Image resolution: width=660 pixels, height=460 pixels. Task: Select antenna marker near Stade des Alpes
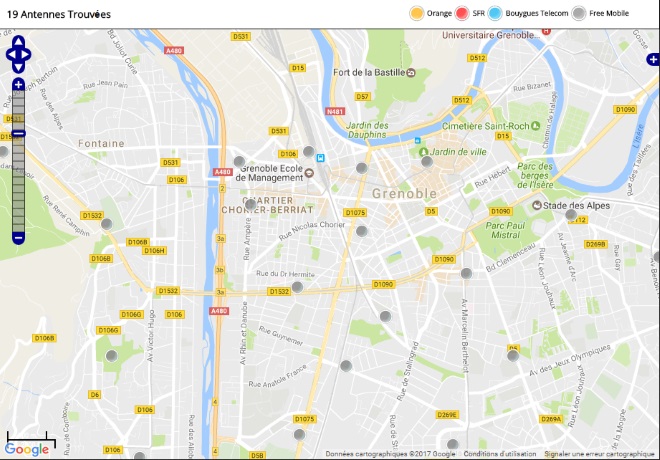571,215
